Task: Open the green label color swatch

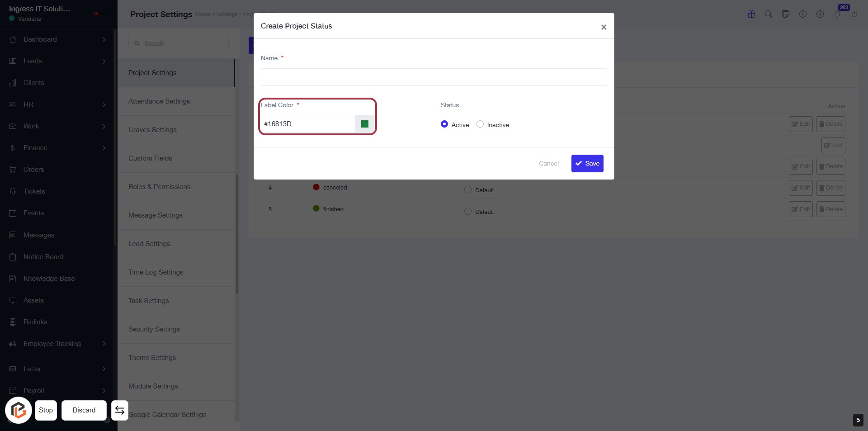Action: [365, 124]
